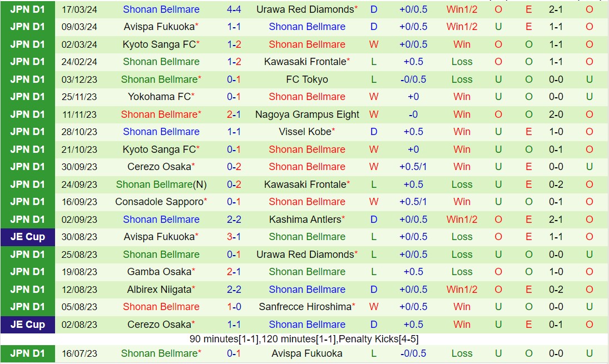This screenshot has width=609, height=364.
Task: Open the Consadole Sapporo team link
Action: (159, 202)
